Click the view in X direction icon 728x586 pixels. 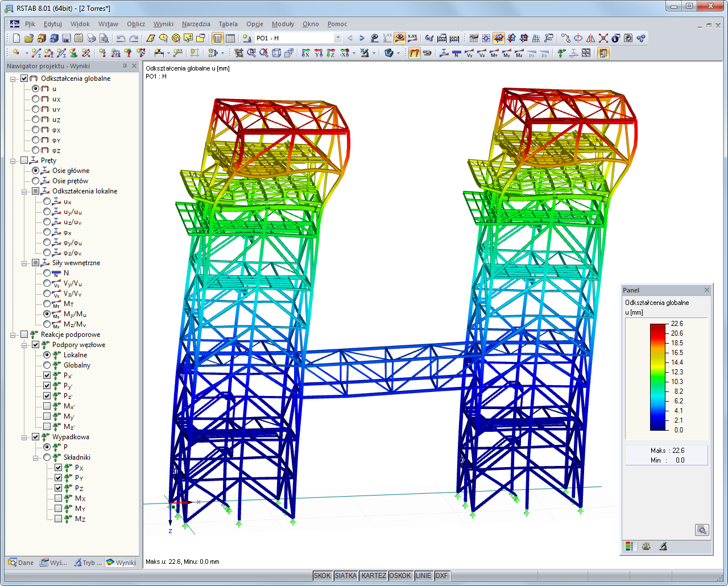306,53
